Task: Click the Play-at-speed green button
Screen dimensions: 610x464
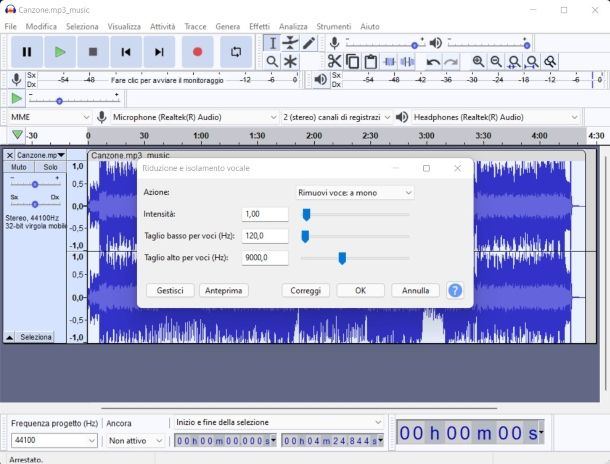Action: pos(16,98)
